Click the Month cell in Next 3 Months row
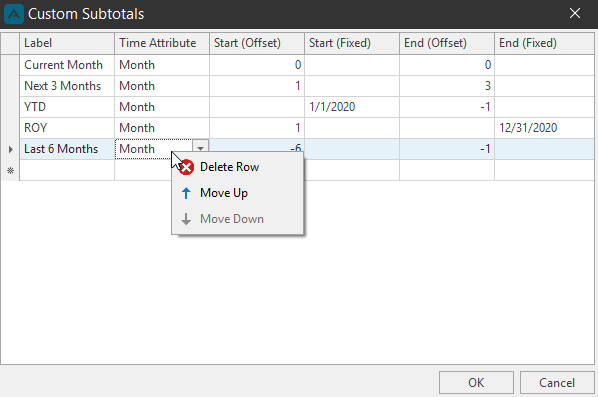 click(162, 86)
